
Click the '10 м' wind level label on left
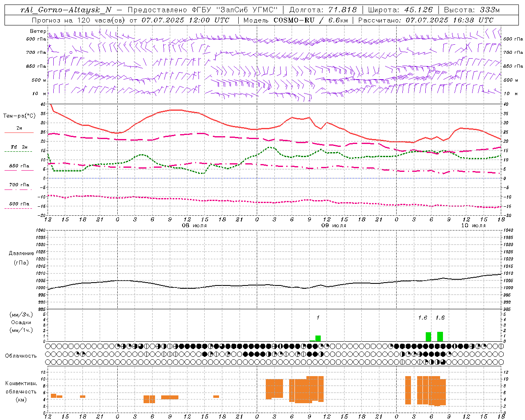[39, 94]
